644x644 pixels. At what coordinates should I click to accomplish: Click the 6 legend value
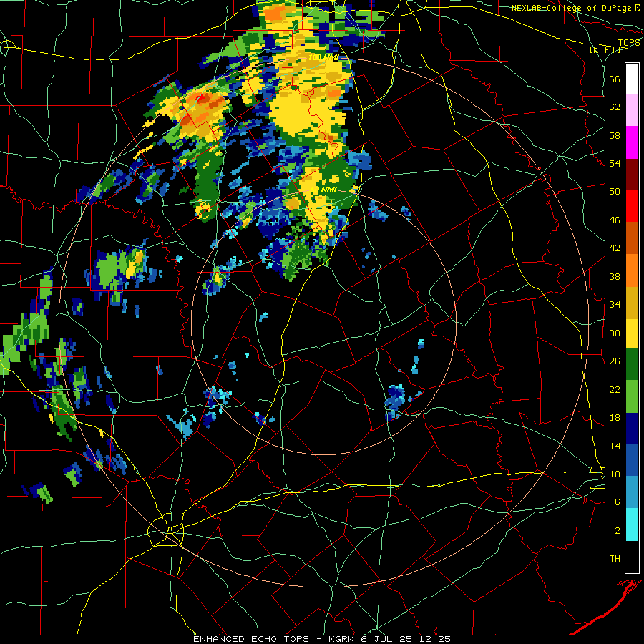618,502
